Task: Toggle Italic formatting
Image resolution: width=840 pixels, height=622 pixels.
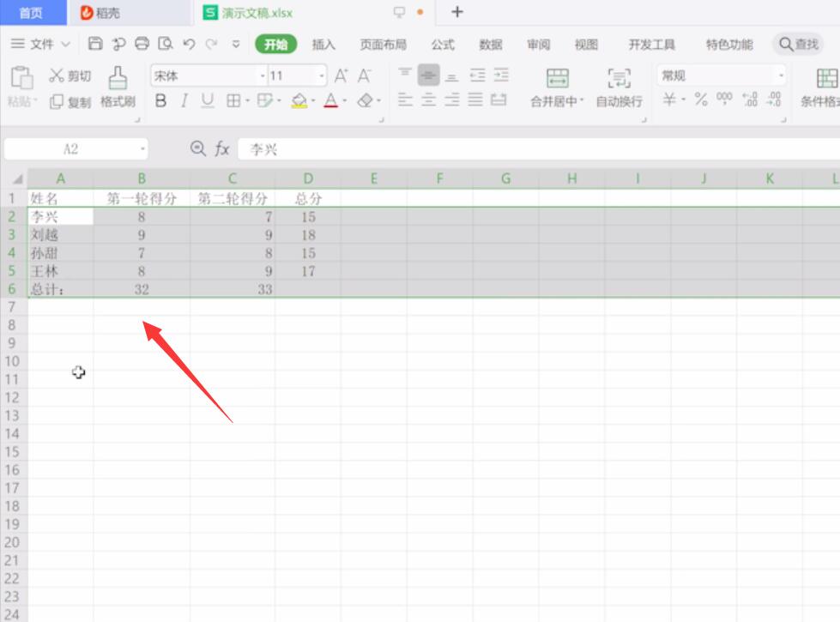Action: click(x=184, y=100)
